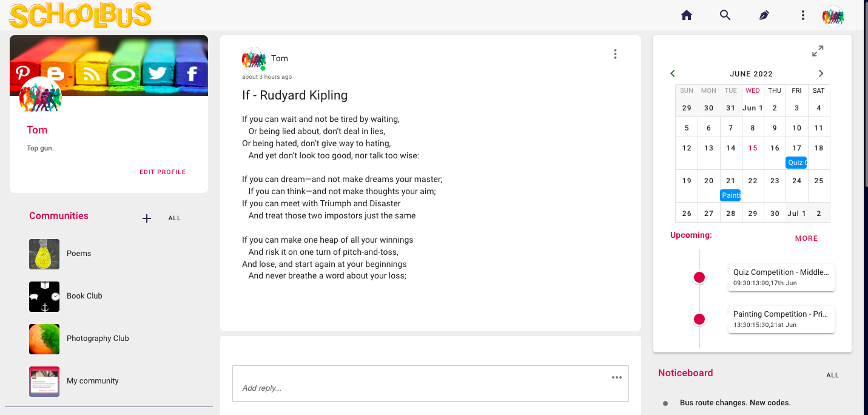868x415 pixels.
Task: Click the compose pen icon
Action: coord(764,16)
